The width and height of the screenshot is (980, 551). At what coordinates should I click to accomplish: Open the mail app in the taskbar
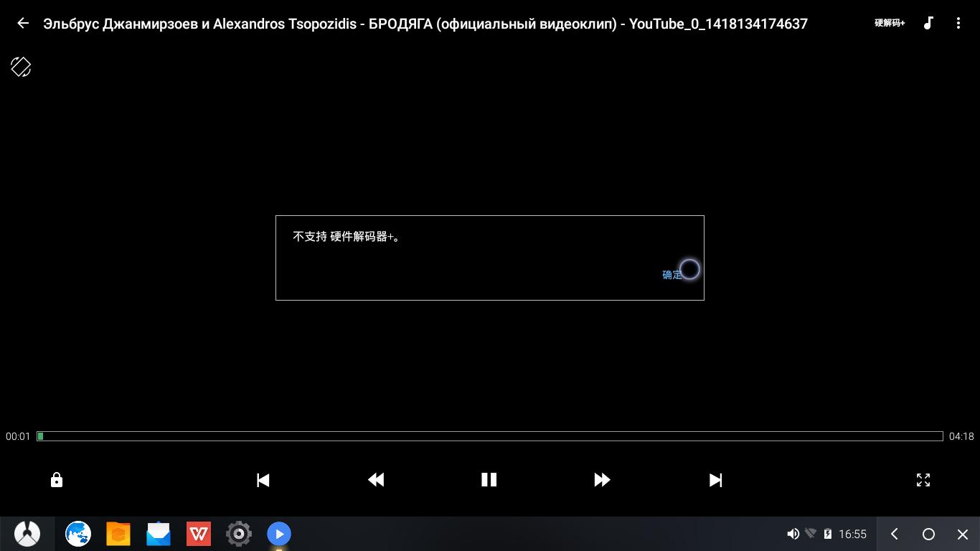pos(159,534)
